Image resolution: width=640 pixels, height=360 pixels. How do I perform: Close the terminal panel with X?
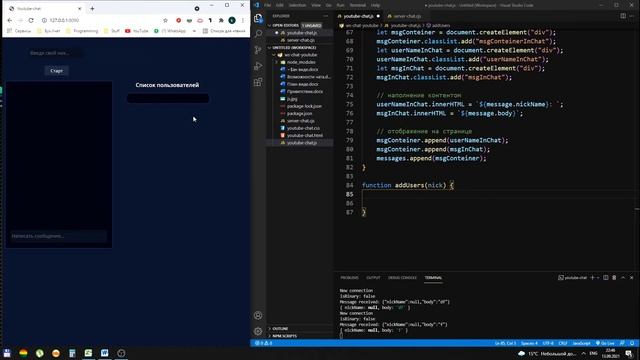tap(631, 278)
